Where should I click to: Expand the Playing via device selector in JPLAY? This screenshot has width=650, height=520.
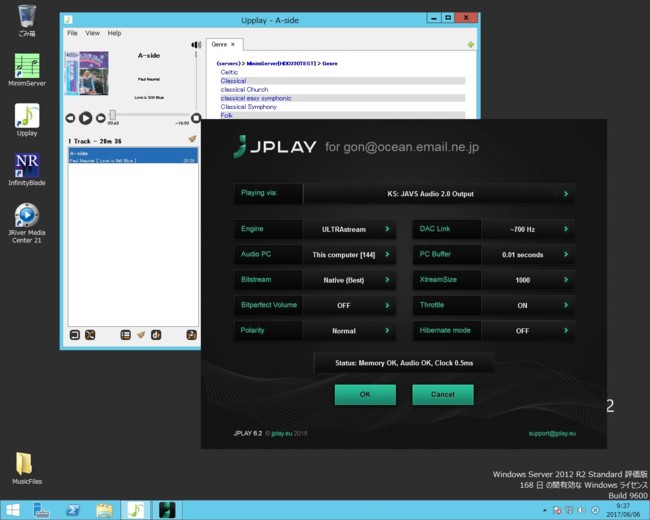click(439, 194)
